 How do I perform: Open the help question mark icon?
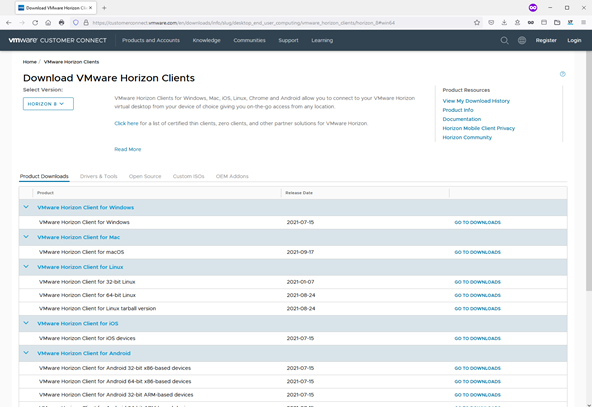pyautogui.click(x=563, y=74)
